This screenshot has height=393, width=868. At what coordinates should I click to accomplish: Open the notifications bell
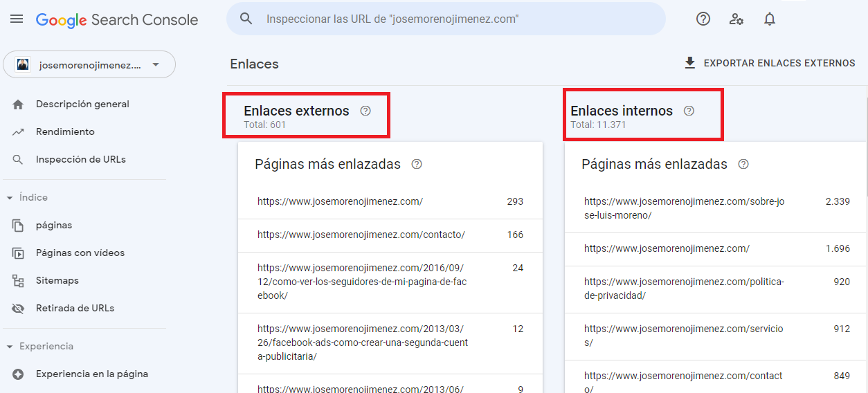(x=770, y=19)
